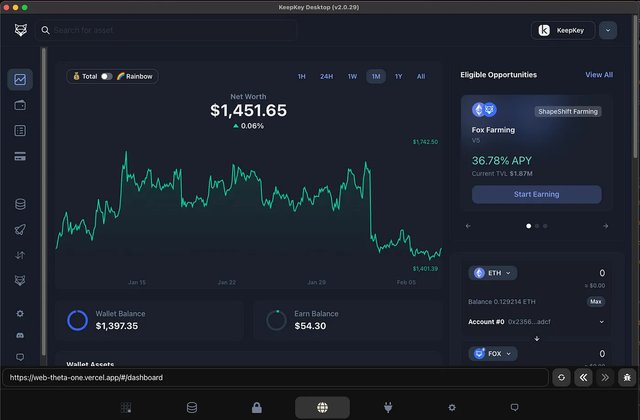Select the 1H chart timeframe
This screenshot has width=640, height=420.
pos(302,76)
